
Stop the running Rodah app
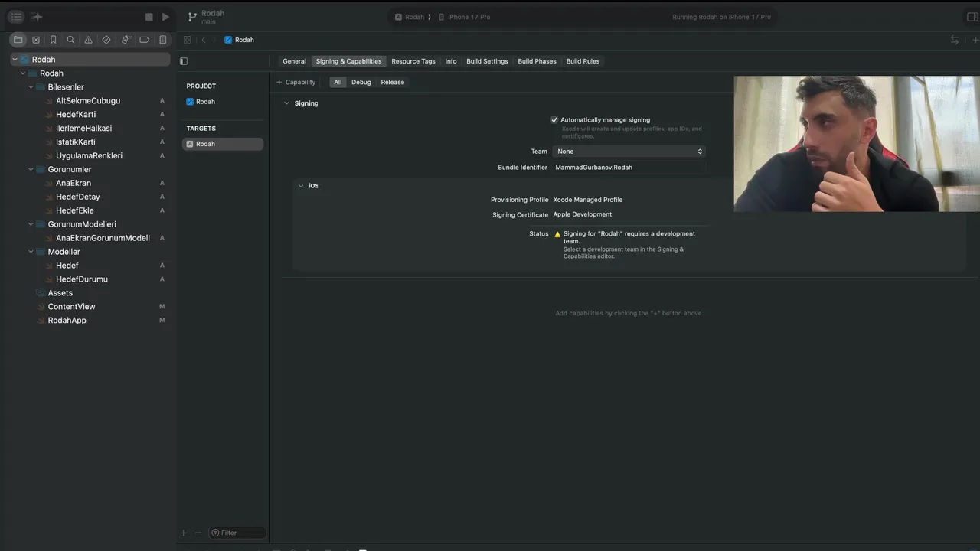coord(149,17)
